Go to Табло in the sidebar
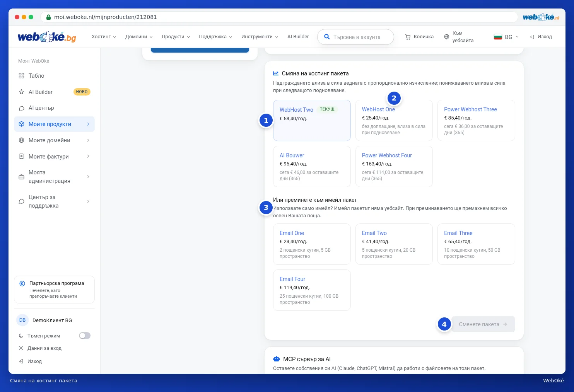Viewport: 574px width, 392px height. [x=54, y=76]
